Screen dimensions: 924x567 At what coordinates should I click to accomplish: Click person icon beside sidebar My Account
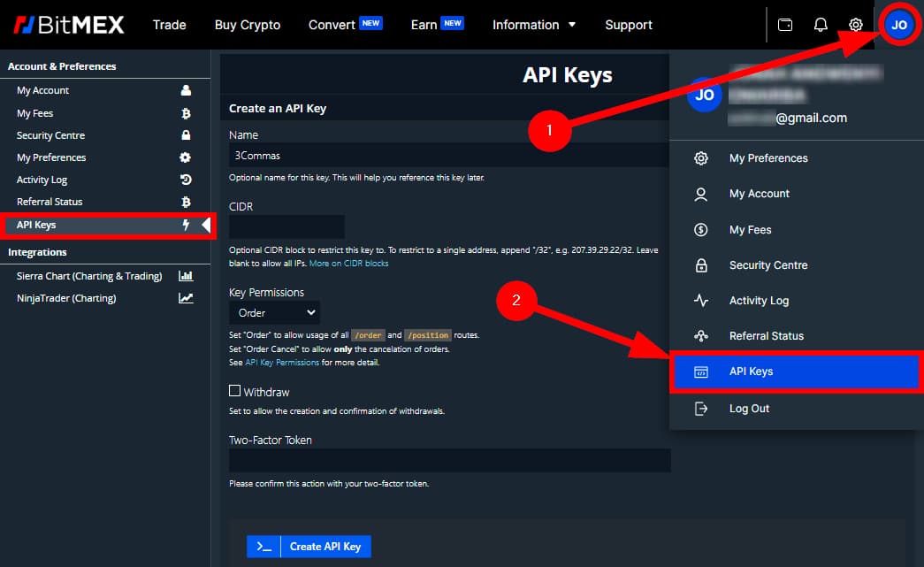186,90
